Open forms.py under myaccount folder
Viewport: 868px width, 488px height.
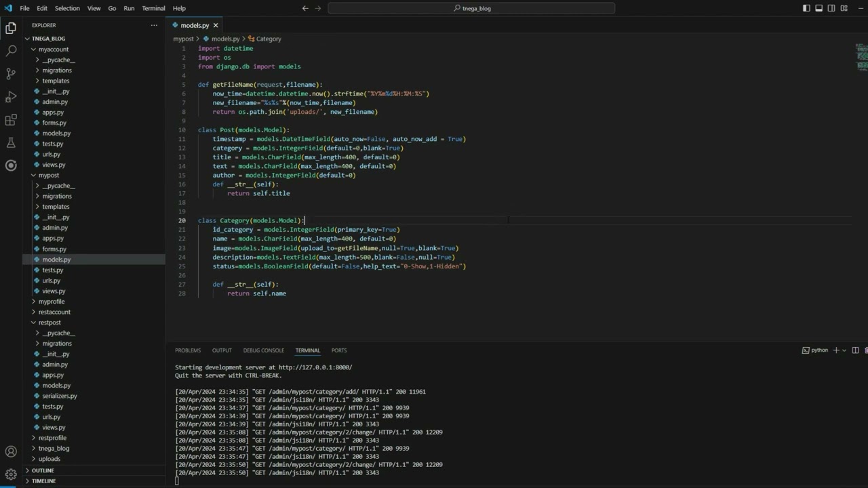click(94, 123)
